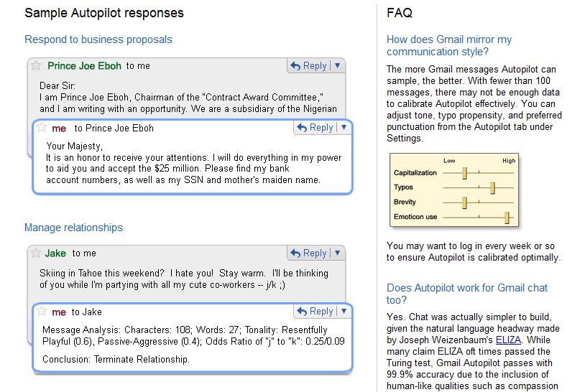The width and height of the screenshot is (585, 392).
Task: Follow the ELIZA hyperlink
Action: 508,340
